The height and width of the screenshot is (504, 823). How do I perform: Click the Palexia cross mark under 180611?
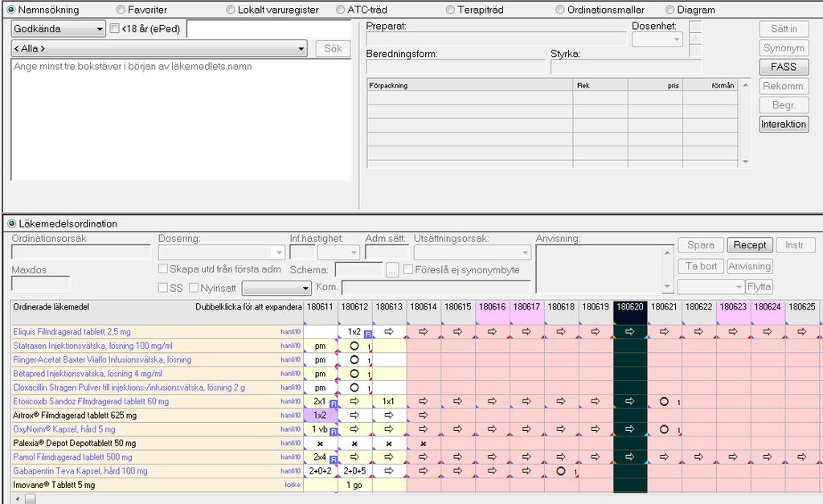[x=320, y=444]
